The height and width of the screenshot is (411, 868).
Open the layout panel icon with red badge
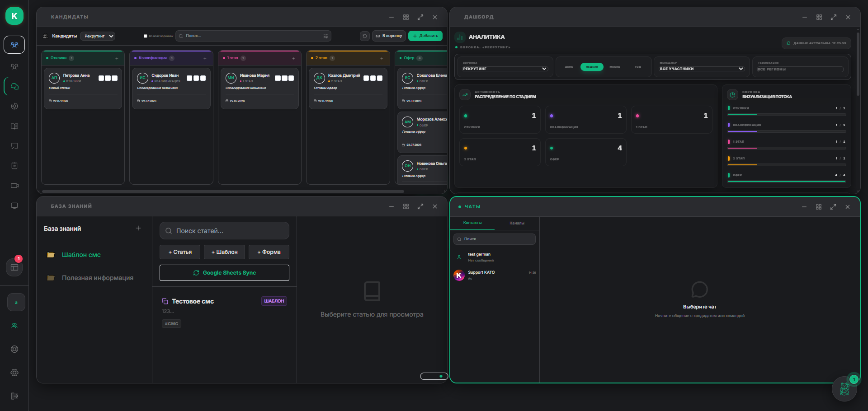(x=14, y=267)
